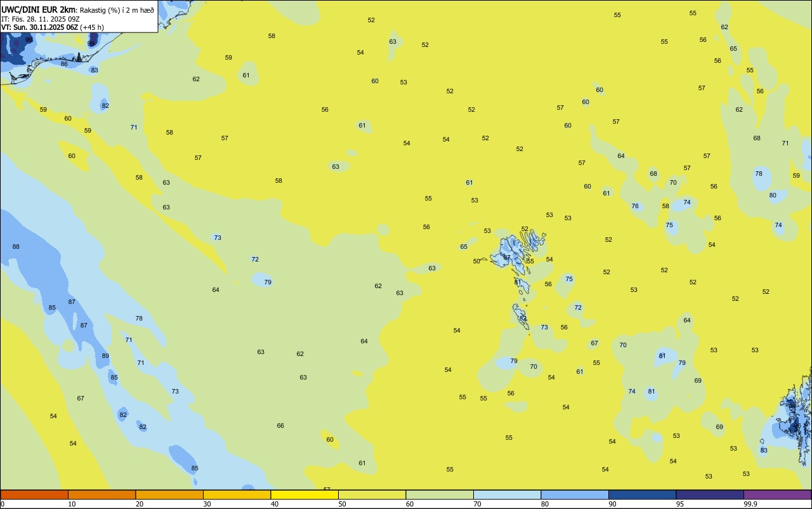Click the '70' legend tick label
The height and width of the screenshot is (509, 812).
click(x=477, y=504)
